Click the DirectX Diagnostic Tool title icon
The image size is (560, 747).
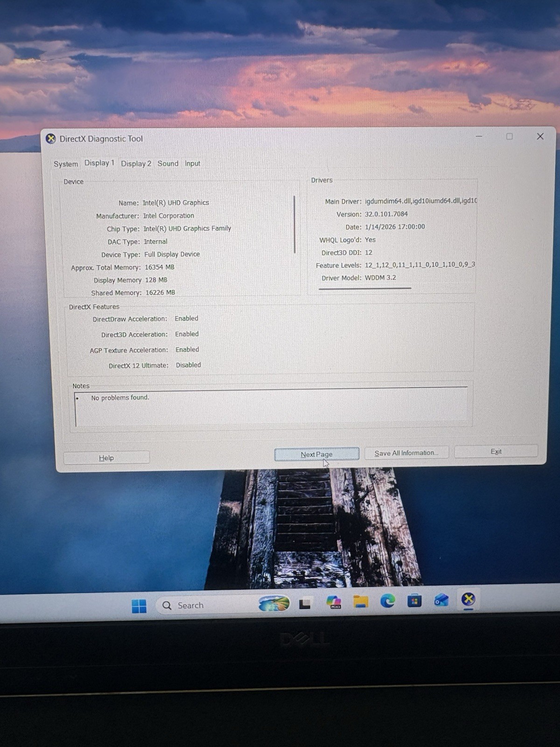pos(51,139)
